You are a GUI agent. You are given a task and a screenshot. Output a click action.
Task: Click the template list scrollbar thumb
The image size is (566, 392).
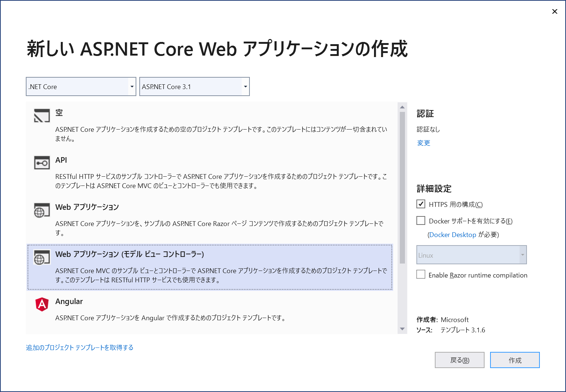click(402, 188)
